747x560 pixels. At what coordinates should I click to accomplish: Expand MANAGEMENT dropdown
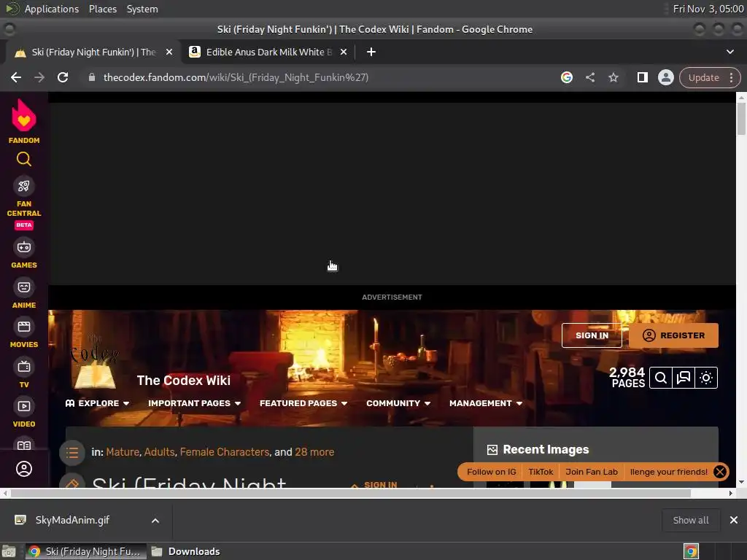point(486,403)
